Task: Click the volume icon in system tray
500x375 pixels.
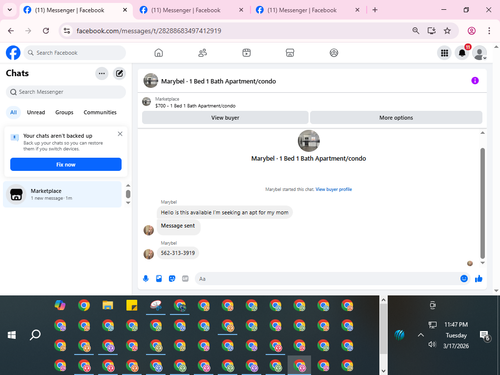Action: tap(432, 344)
